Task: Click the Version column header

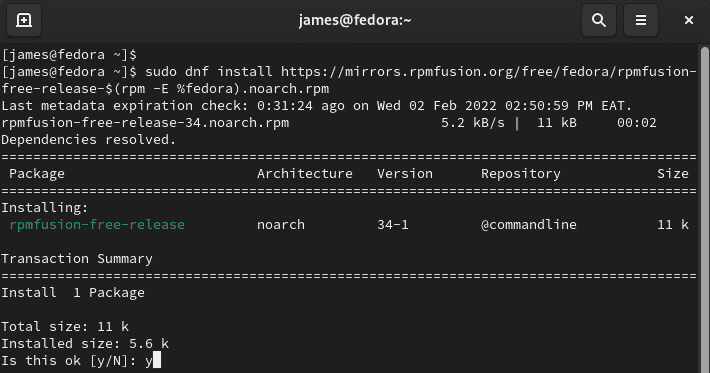Action: coord(405,174)
